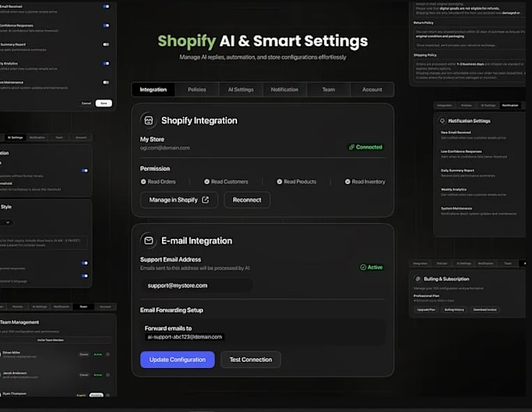Viewport: 532px width, 412px height.
Task: Click the Upgrade Plan button
Action: [x=426, y=309]
